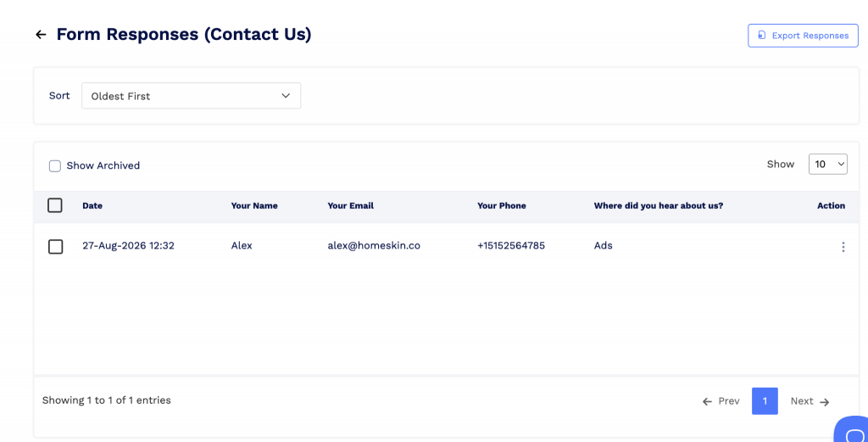This screenshot has width=868, height=442.
Task: Click the Date column header
Action: (92, 205)
